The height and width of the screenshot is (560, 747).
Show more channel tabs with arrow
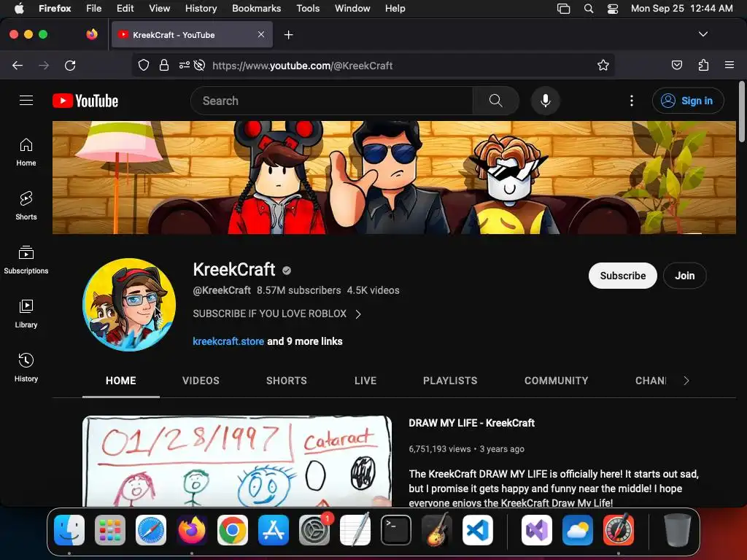point(686,381)
